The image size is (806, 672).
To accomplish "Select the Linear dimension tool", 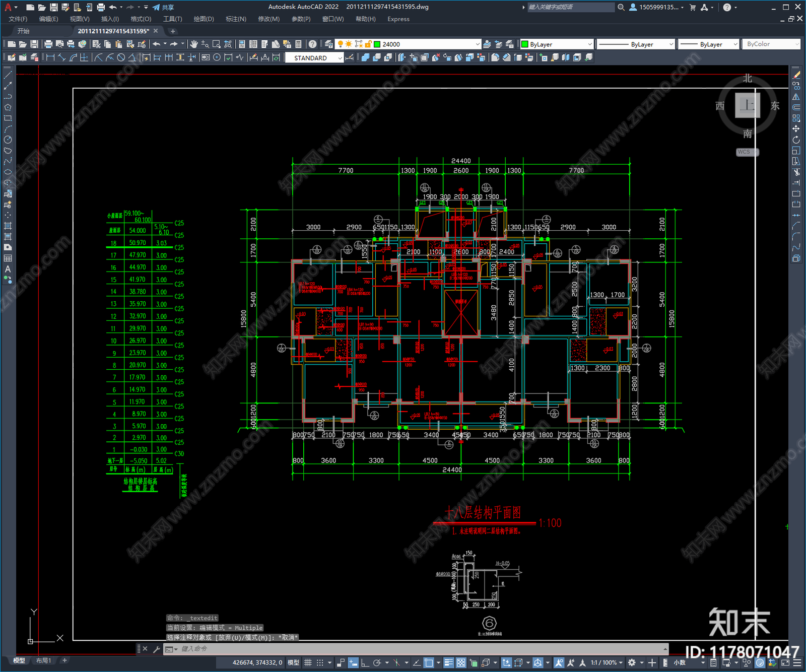I will click(x=50, y=57).
